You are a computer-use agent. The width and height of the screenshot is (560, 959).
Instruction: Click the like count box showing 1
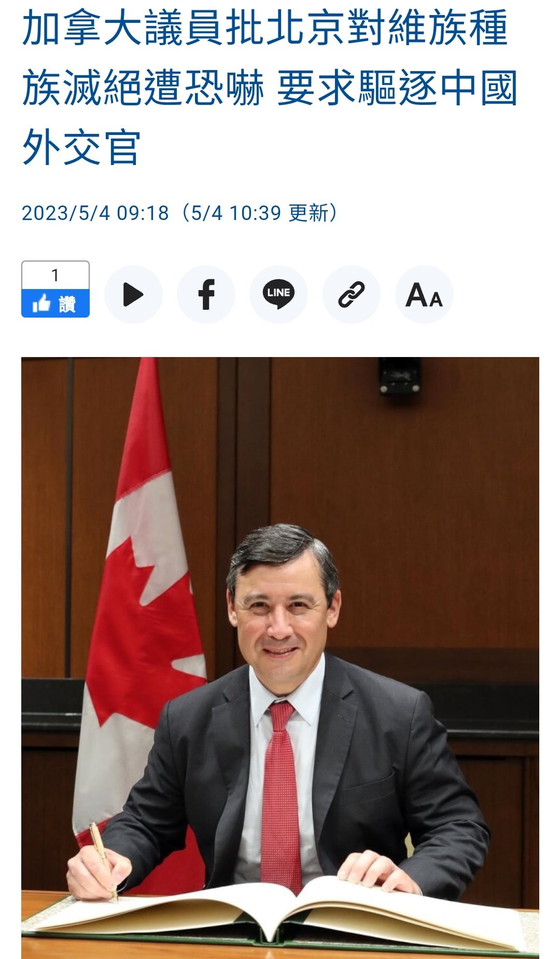tap(55, 276)
